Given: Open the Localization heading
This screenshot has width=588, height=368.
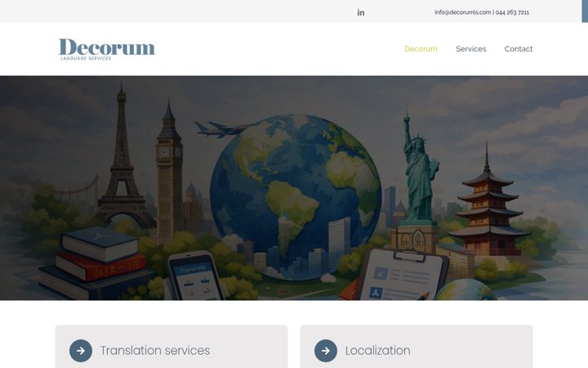Looking at the screenshot, I should (377, 350).
